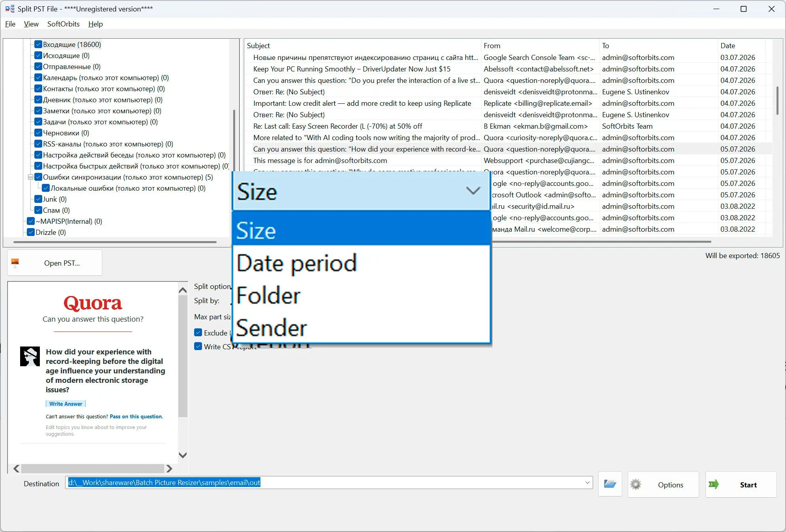Viewport: 786px width, 532px height.
Task: Select the Websupport message for admin@softorbits.com
Action: pos(508,160)
